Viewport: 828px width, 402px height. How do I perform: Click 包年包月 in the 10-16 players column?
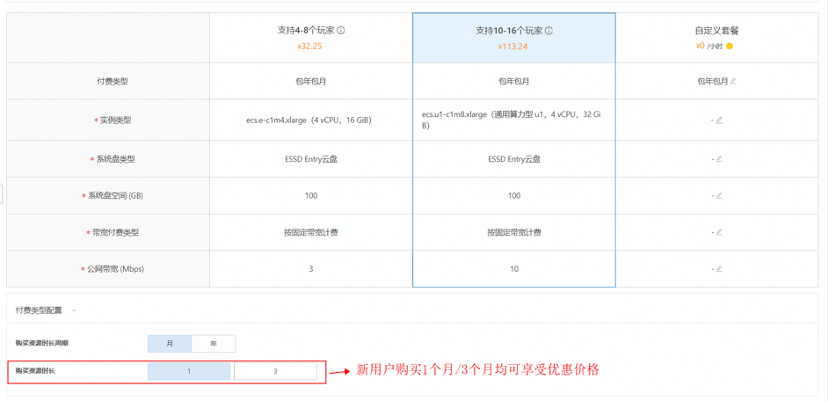[514, 81]
